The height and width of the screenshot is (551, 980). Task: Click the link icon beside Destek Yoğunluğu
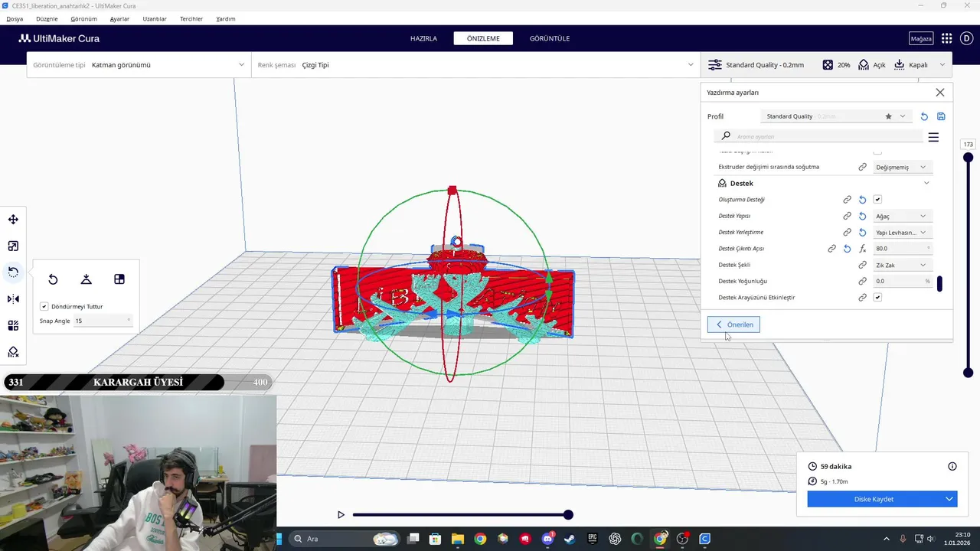862,281
